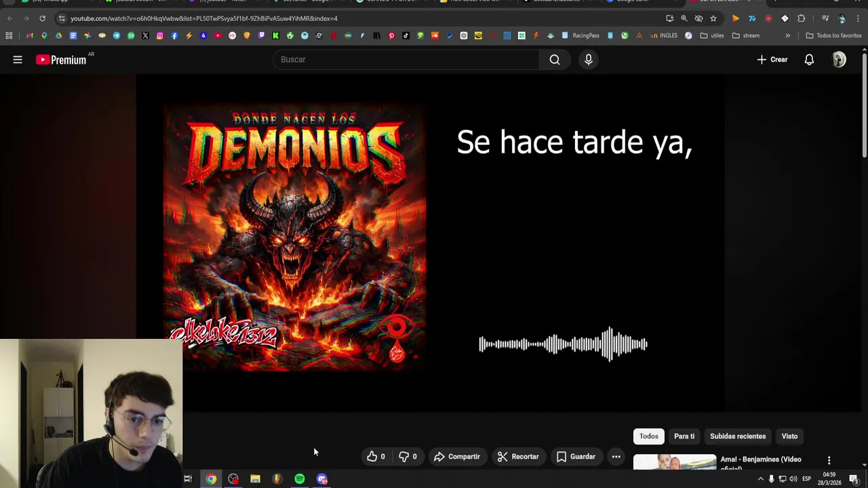
Task: Open Google Drive bookmark
Action: tap(58, 35)
